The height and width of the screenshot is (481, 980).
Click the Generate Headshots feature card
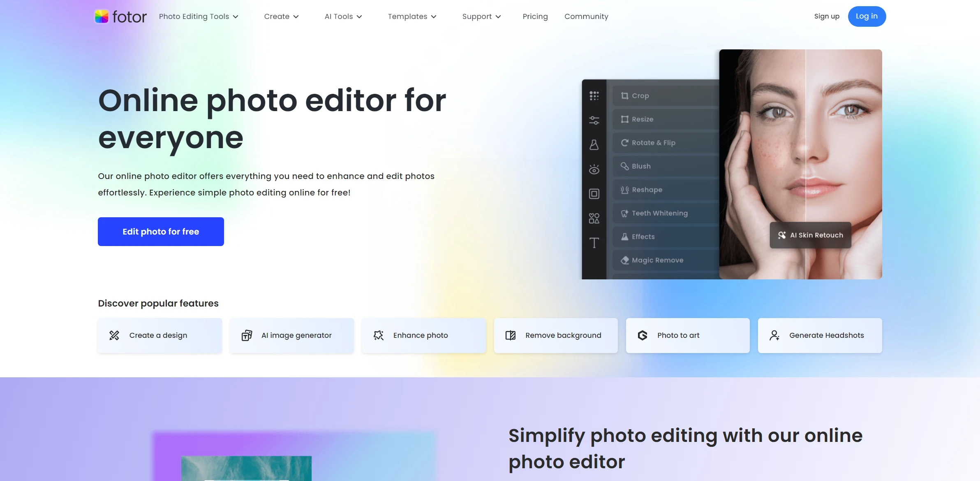tap(820, 335)
